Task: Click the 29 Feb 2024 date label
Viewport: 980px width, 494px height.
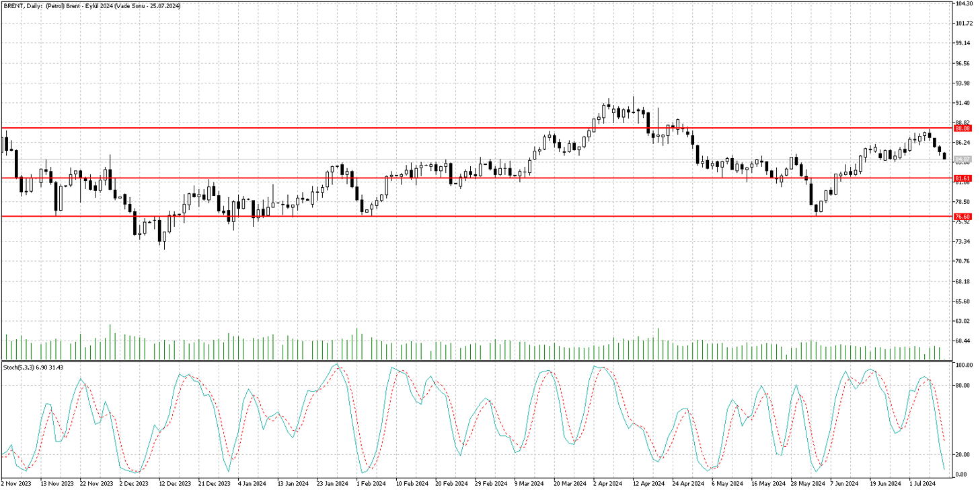Action: click(x=490, y=483)
